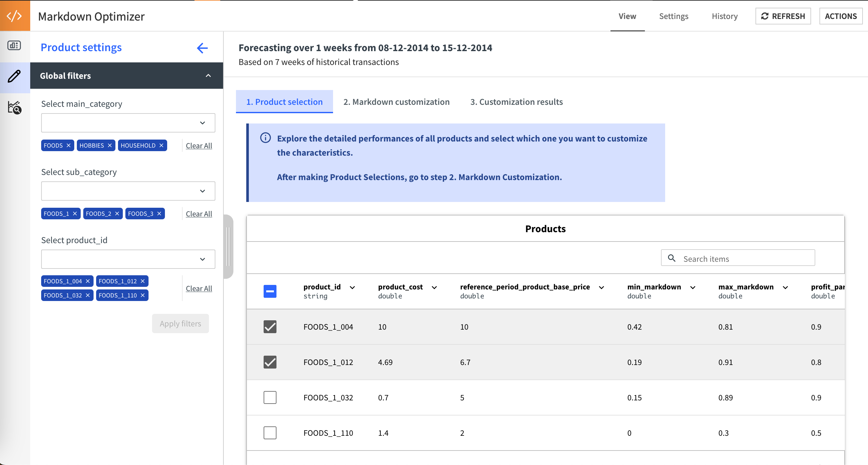
Task: Click the REFRESH button
Action: tap(783, 16)
